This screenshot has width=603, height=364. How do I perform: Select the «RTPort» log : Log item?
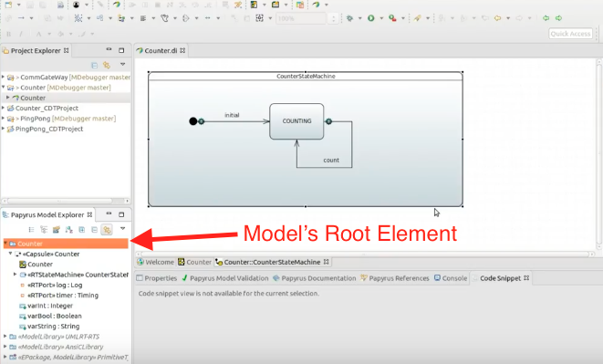51,286
